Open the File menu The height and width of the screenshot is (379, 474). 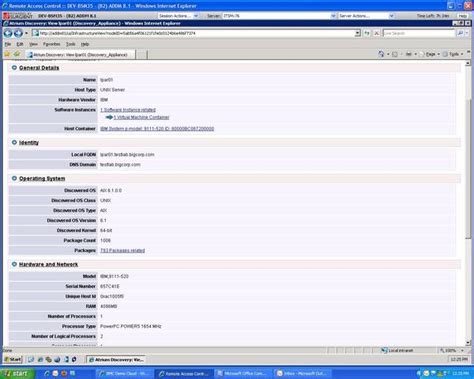8,44
